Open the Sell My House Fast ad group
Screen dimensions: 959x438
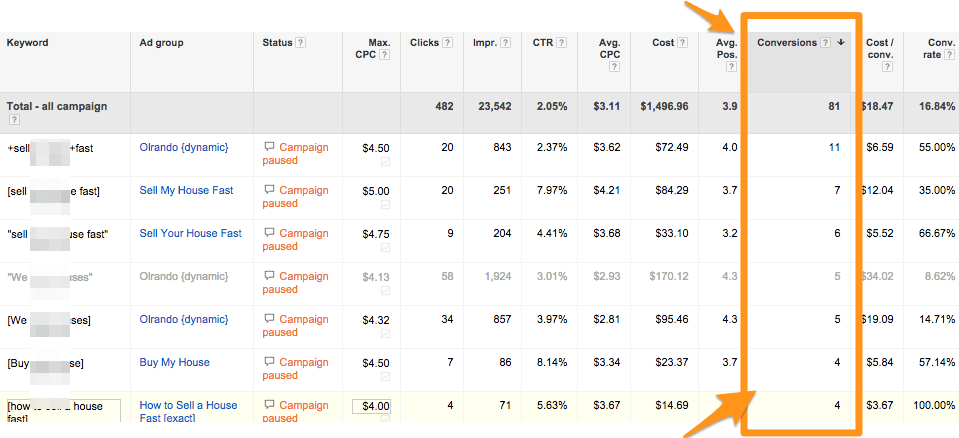(x=186, y=190)
